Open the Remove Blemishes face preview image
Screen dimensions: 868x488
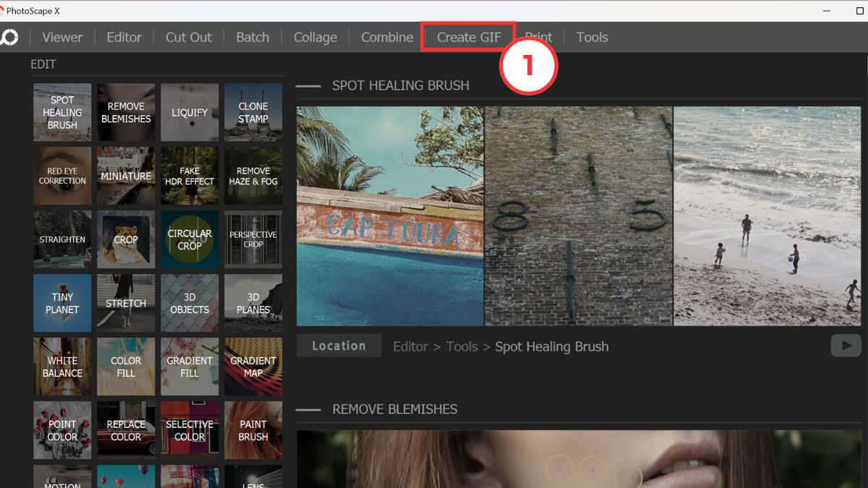pos(579,459)
